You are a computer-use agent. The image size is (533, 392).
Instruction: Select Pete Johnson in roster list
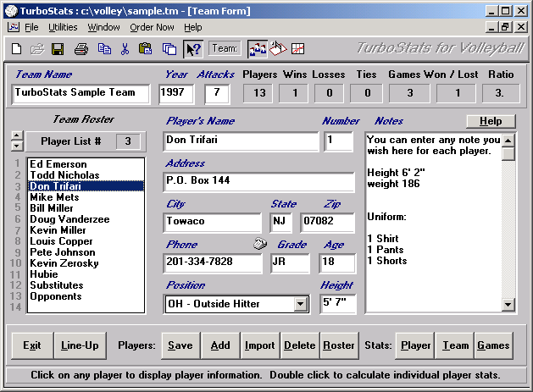click(x=86, y=252)
